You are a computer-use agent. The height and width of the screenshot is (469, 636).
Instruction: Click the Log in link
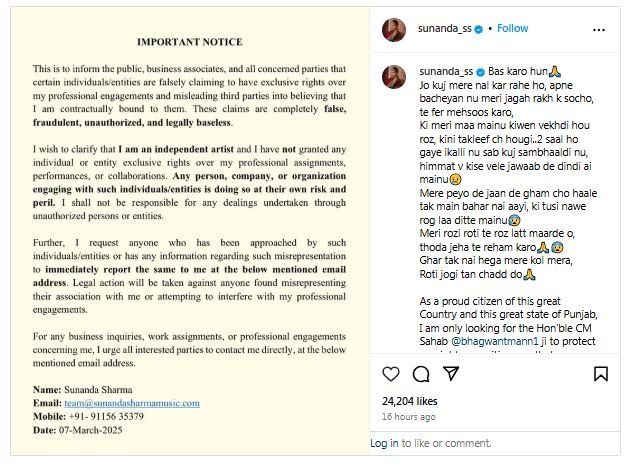385,443
